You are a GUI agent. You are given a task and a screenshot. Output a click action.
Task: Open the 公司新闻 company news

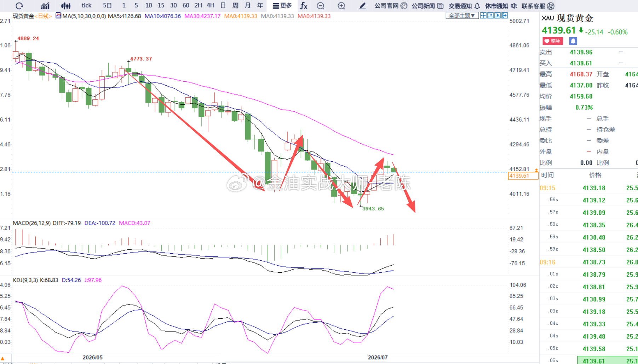427,6
